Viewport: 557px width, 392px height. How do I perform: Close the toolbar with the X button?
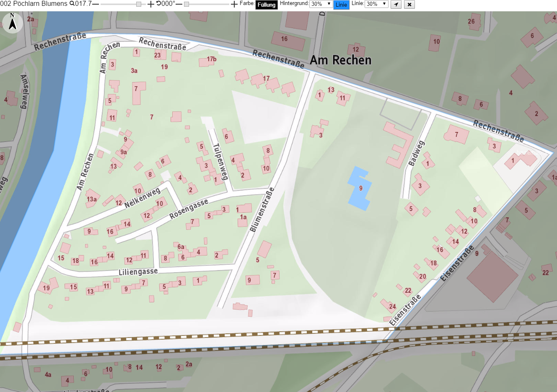(x=409, y=4)
